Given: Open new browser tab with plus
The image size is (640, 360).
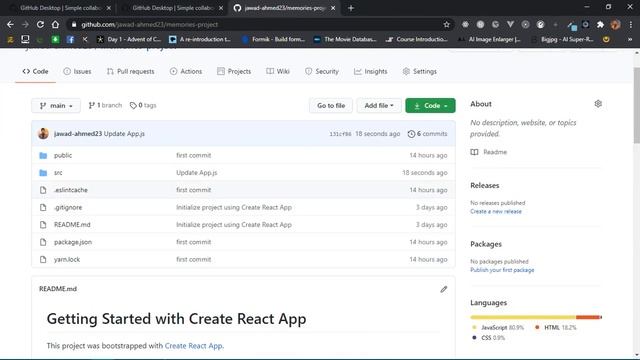Looking at the screenshot, I should [x=351, y=8].
